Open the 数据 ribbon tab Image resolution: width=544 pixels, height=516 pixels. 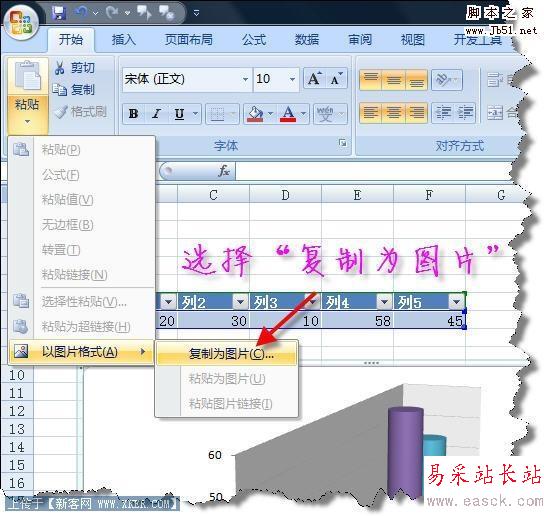pos(307,40)
